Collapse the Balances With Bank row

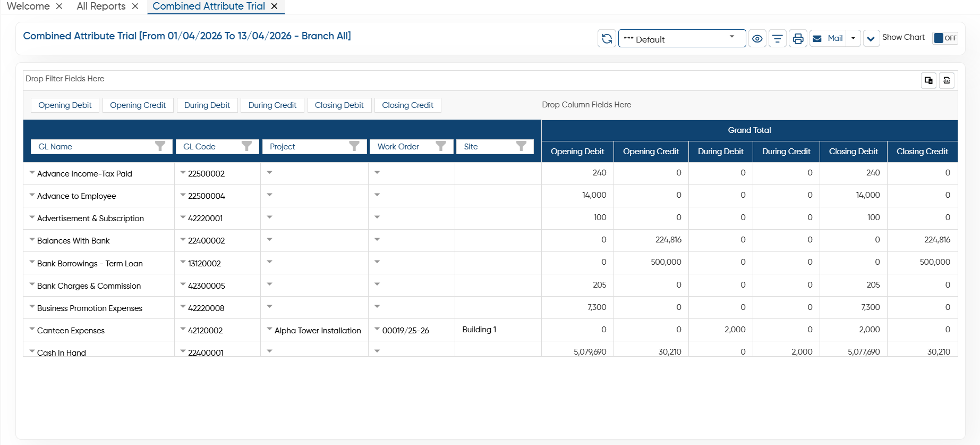(32, 240)
